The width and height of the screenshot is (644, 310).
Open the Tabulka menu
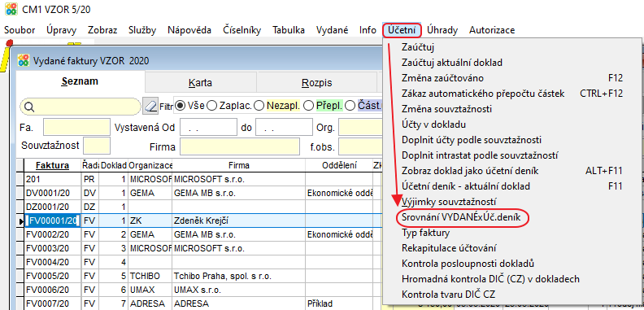tap(289, 30)
